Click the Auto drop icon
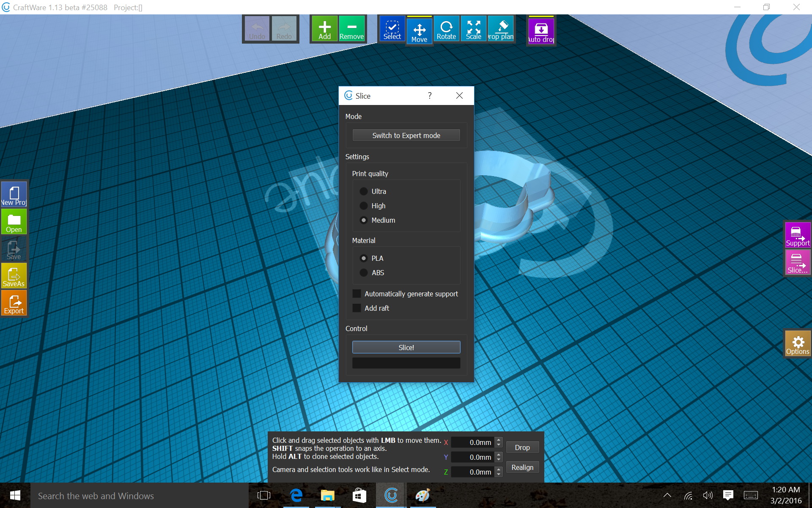The width and height of the screenshot is (812, 508). click(x=541, y=30)
